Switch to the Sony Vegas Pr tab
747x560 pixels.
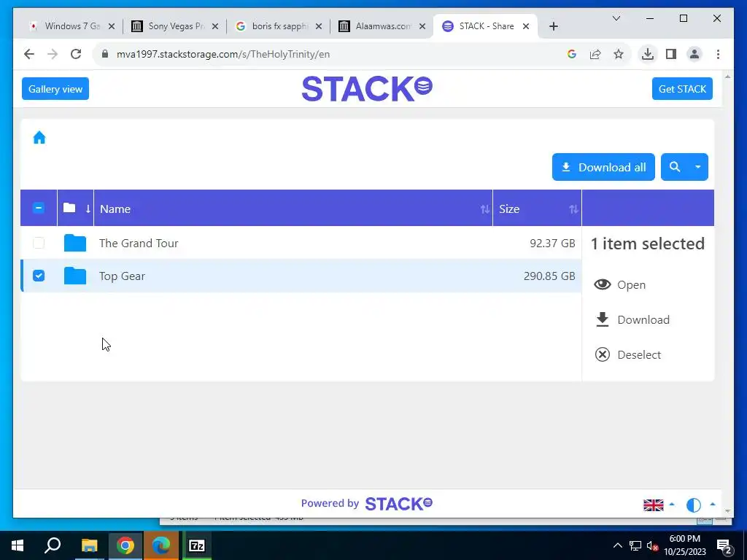175,26
